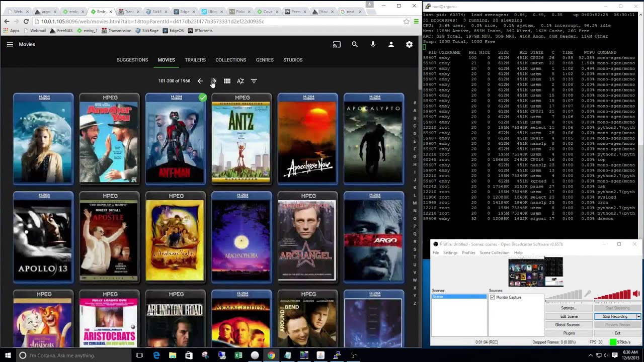Click Exit button in OBS
Screen dimensions: 644x362
tap(617, 333)
